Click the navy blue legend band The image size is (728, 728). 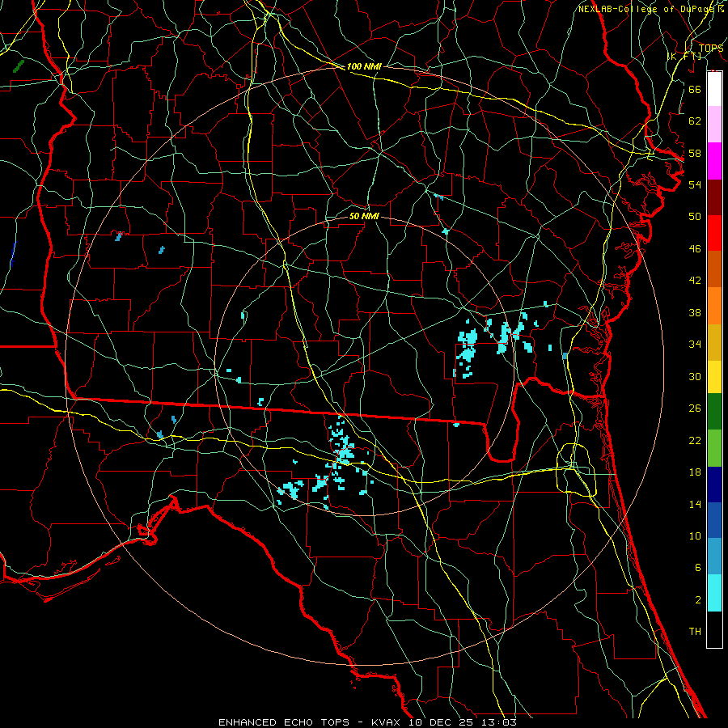[x=714, y=485]
